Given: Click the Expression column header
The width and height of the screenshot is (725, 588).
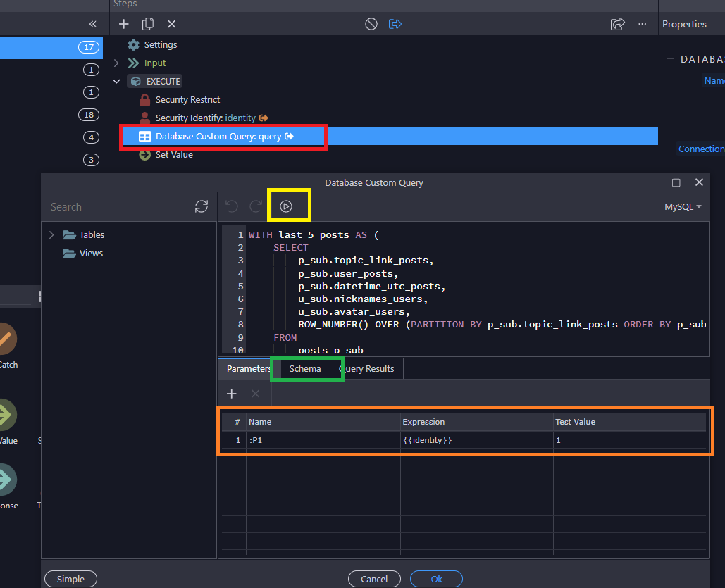Looking at the screenshot, I should pyautogui.click(x=477, y=422).
